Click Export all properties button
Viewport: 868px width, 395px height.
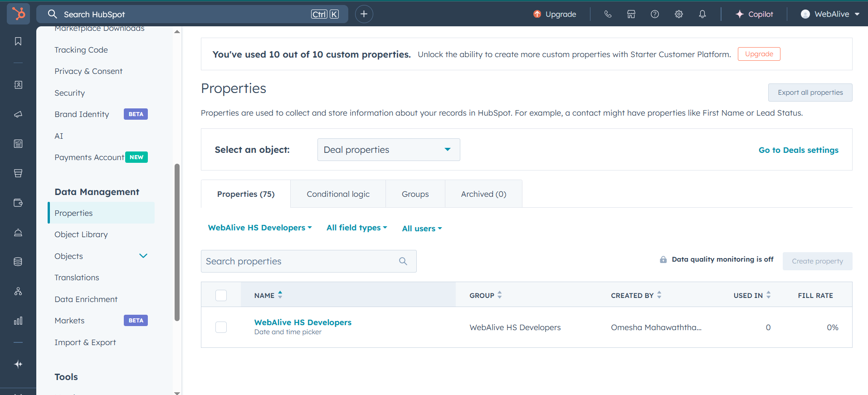click(810, 93)
